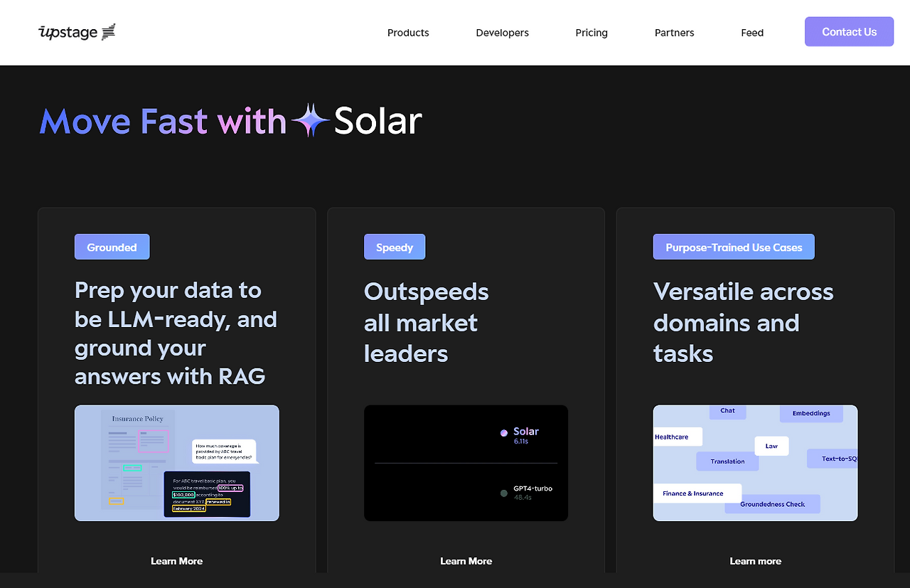Click the Speedy tag badge

pyautogui.click(x=395, y=247)
